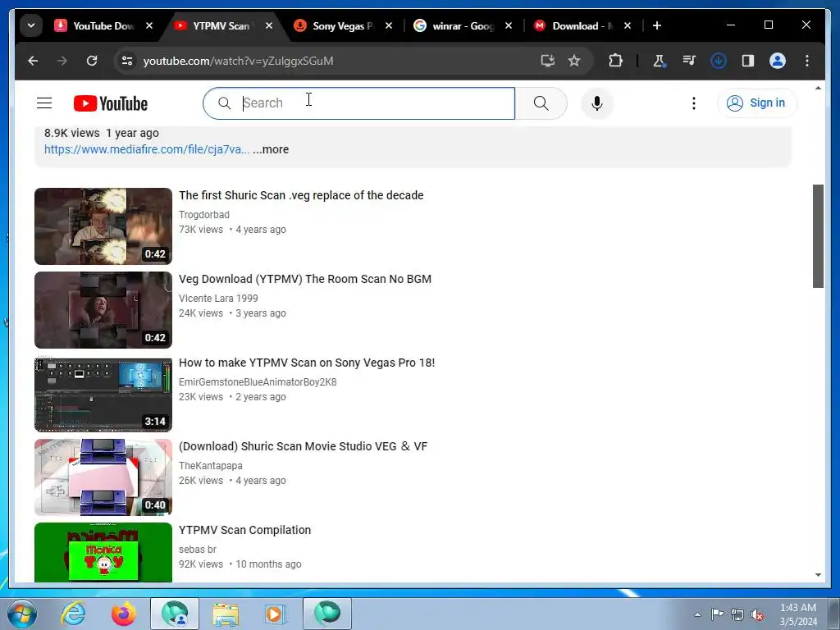The image size is (840, 630).
Task: Close the winrar Google tab
Action: tap(509, 25)
